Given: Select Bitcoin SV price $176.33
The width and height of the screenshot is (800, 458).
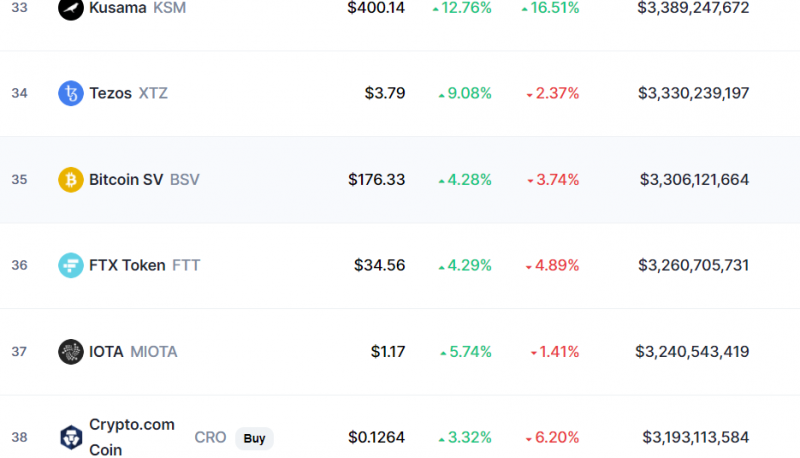Looking at the screenshot, I should pos(377,180).
